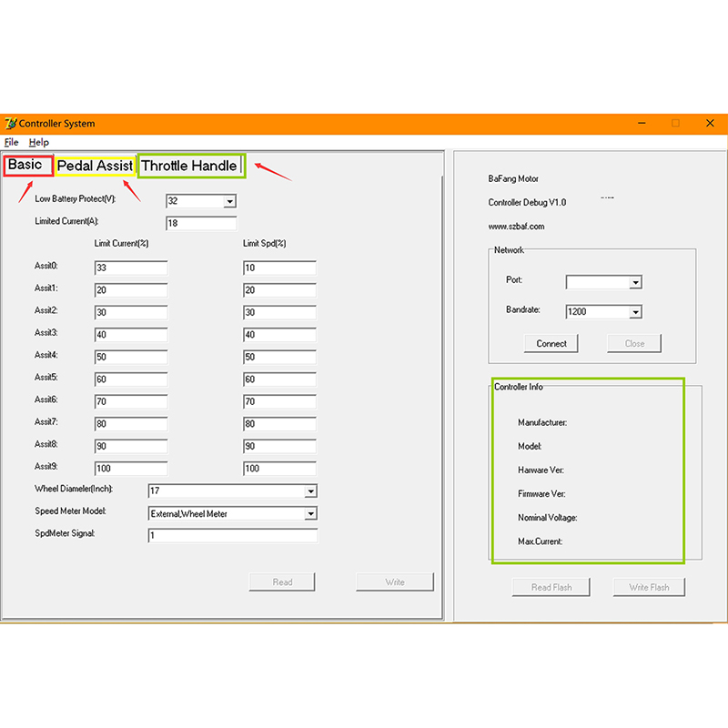Open the File menu
This screenshot has width=728, height=728.
(11, 143)
